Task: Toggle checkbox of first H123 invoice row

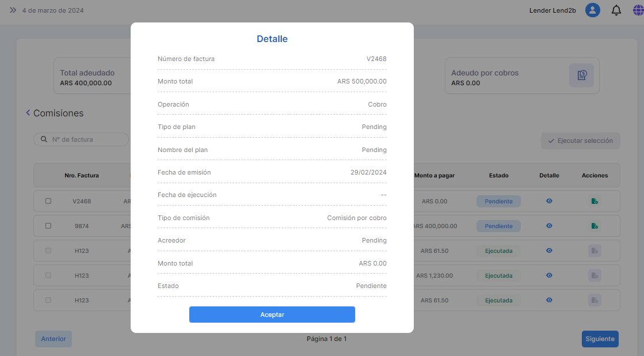Action: tap(48, 251)
